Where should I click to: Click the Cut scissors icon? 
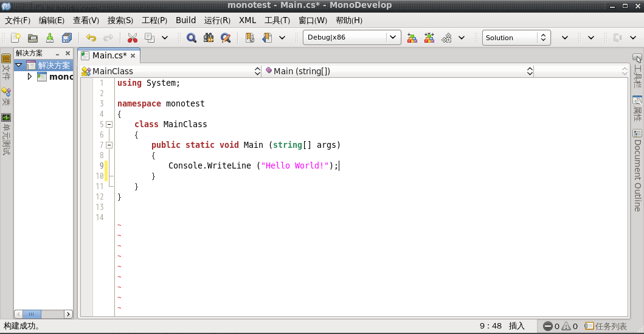[x=133, y=38]
